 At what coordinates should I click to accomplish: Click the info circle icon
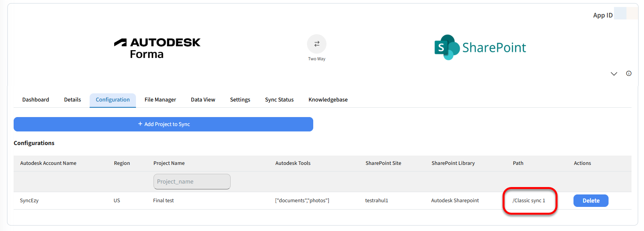point(628,73)
